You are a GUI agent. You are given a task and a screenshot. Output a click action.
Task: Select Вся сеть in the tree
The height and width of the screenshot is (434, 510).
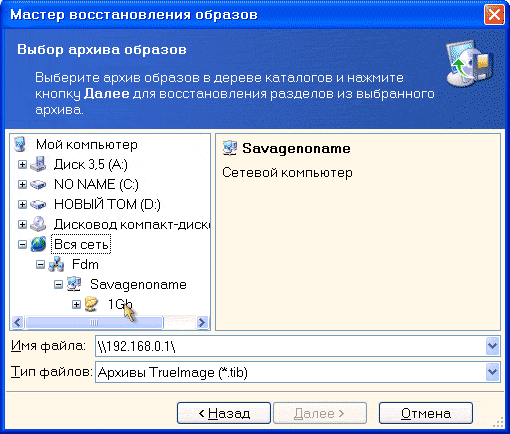(x=81, y=244)
